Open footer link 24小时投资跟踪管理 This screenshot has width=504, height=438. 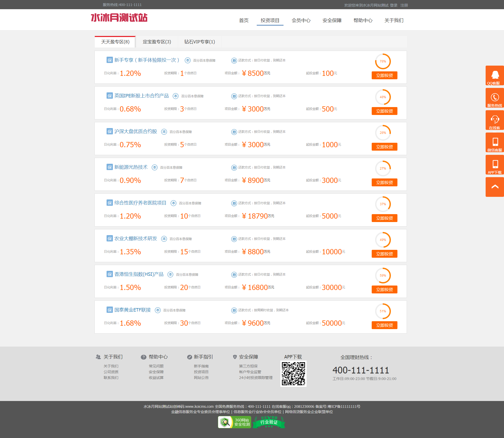point(256,378)
